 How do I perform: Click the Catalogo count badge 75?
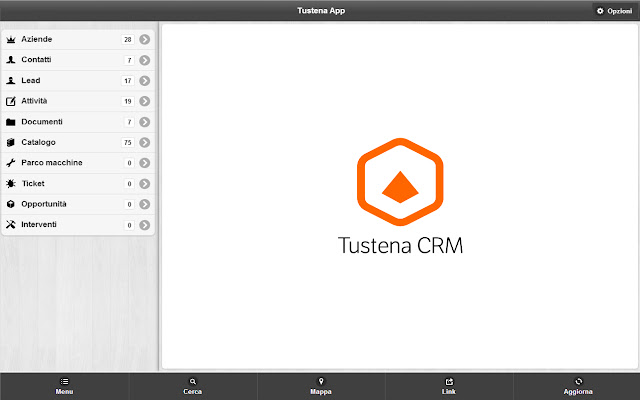click(128, 142)
